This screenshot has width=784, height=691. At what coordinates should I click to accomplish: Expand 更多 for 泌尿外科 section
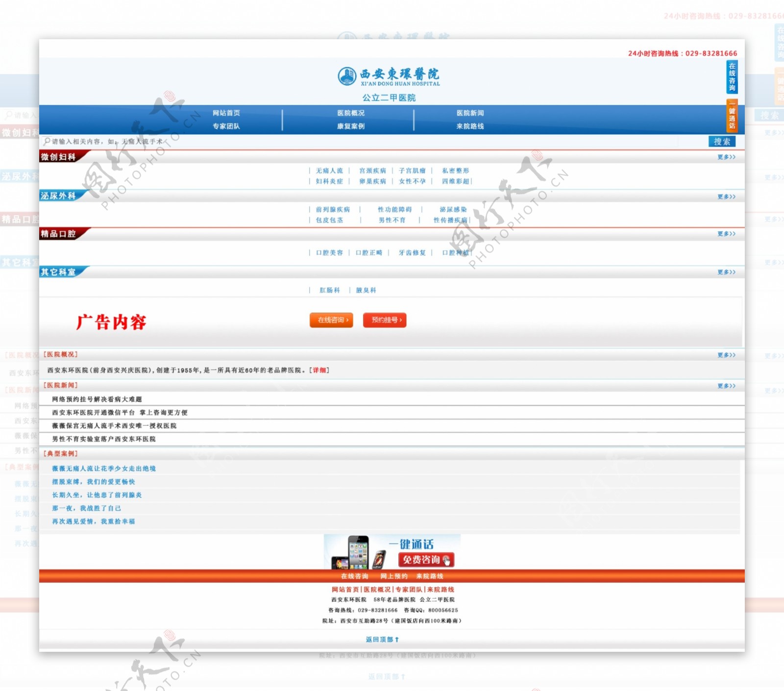[726, 197]
